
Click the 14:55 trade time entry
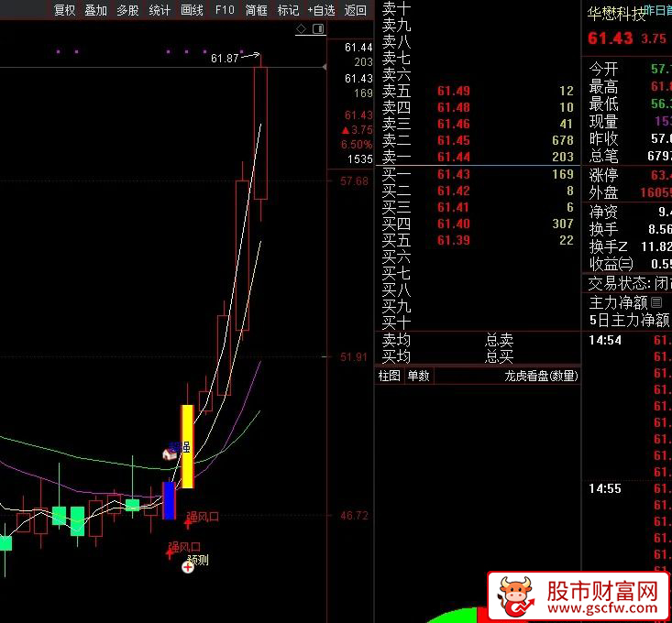tap(605, 488)
